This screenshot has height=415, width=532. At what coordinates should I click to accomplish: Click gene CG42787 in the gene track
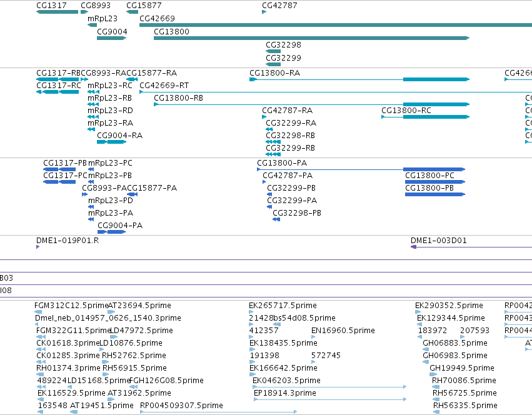(x=264, y=12)
